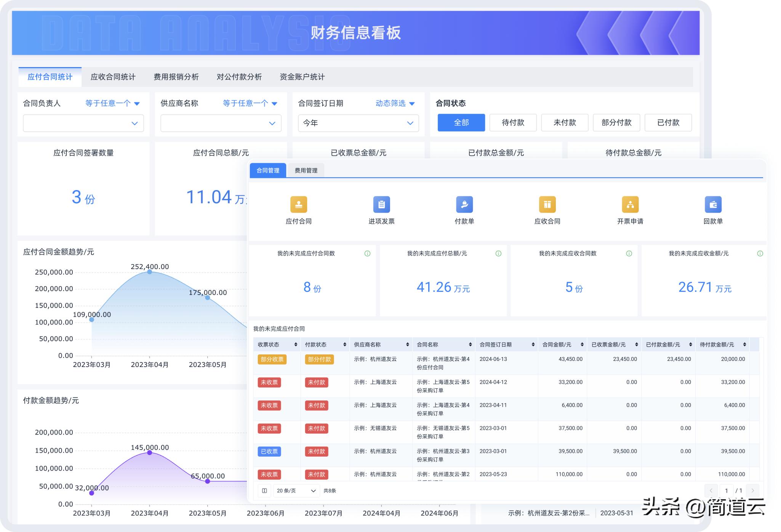
Task: Switch to 应收合同统计 tab
Action: (113, 77)
